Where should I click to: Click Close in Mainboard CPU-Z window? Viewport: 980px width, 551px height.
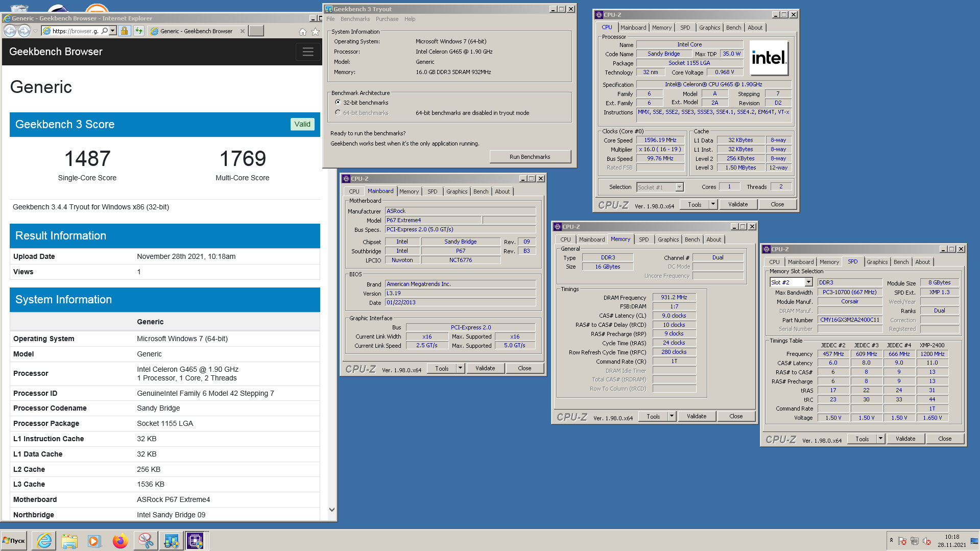pos(524,368)
